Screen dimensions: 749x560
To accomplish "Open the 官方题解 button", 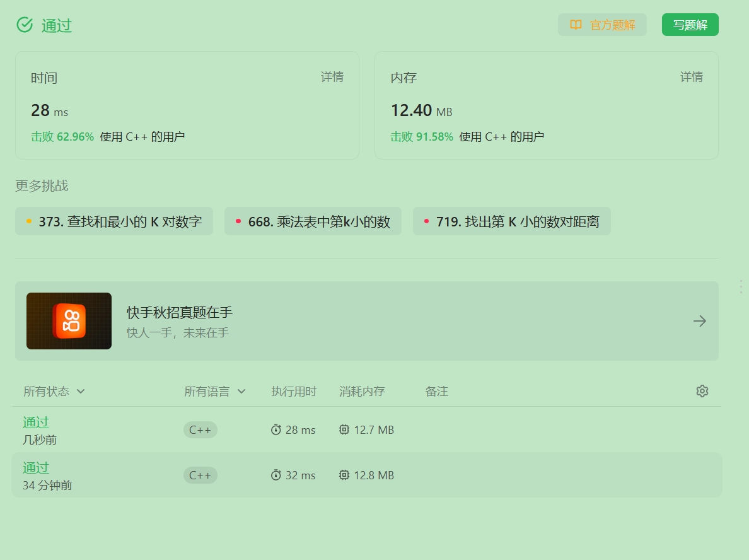I will coord(602,25).
